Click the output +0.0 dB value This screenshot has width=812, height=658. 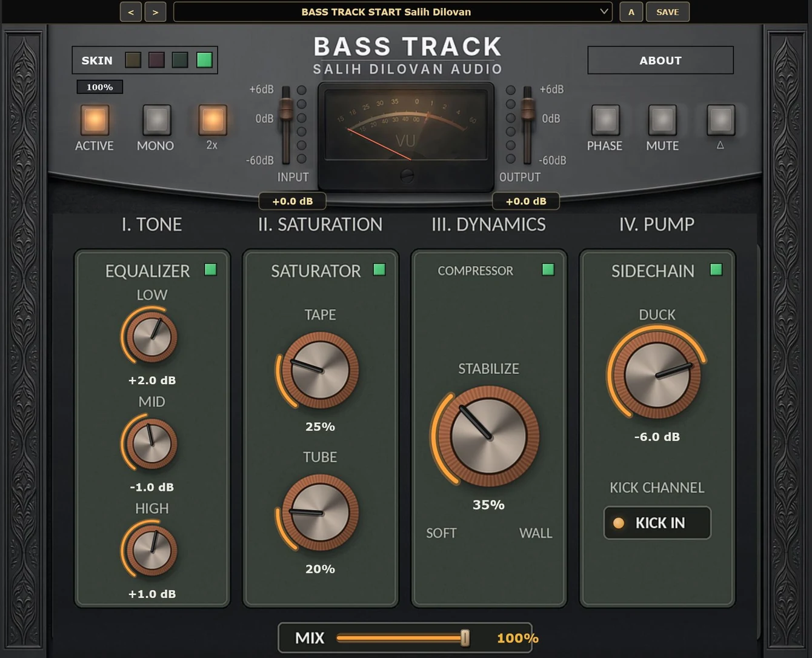526,201
